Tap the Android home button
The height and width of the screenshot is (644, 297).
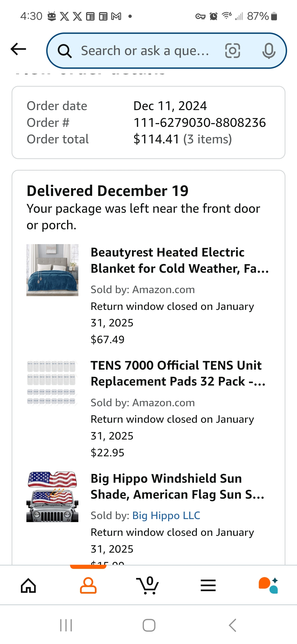(149, 625)
